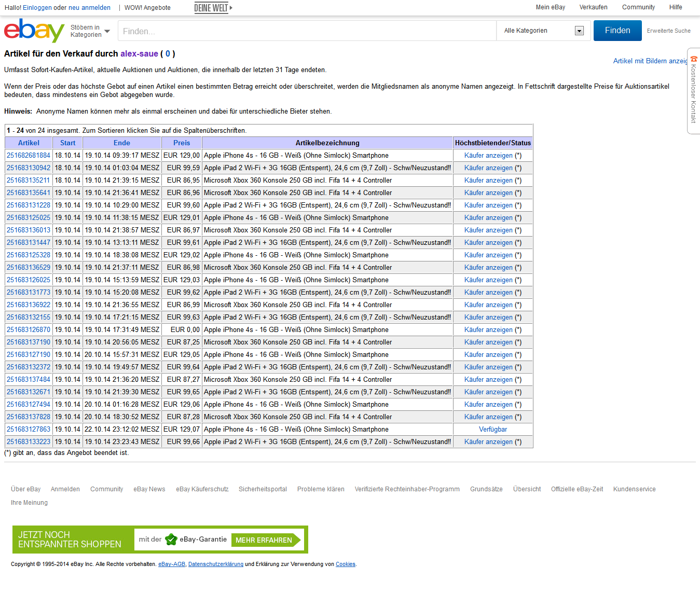This screenshot has width=700, height=594.
Task: Click the phone icon on Kostenloser Kontakt tab
Action: pyautogui.click(x=694, y=59)
